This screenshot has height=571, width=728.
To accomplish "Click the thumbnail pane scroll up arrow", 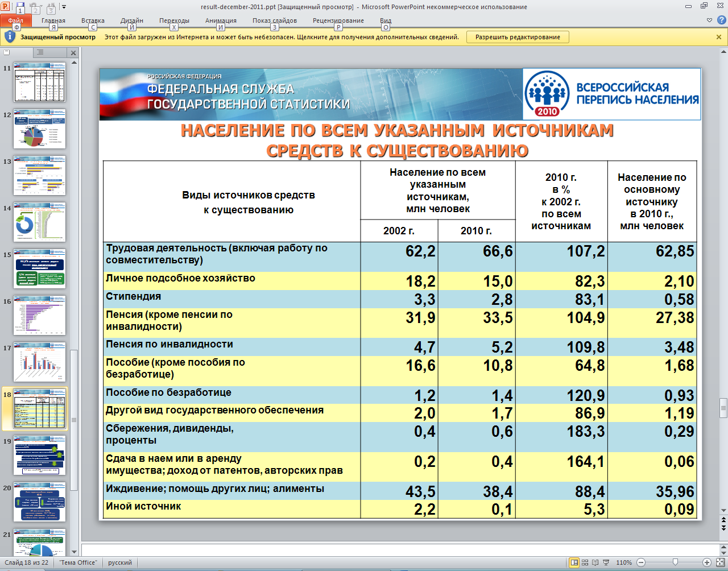I will (74, 62).
